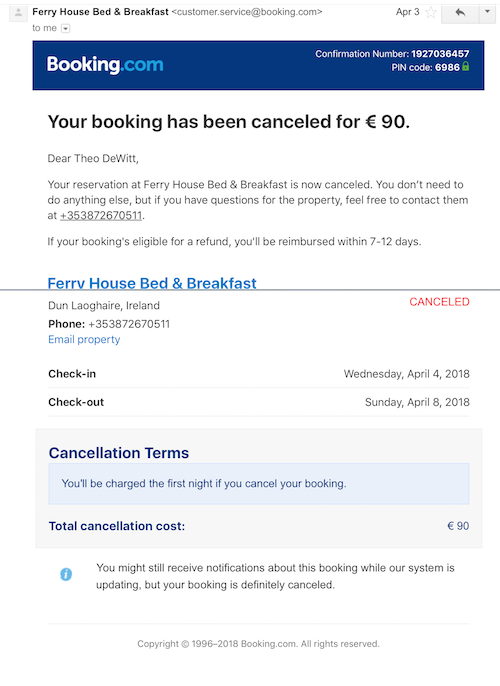Click the Booking.com logo
The image size is (500, 686).
tap(105, 65)
